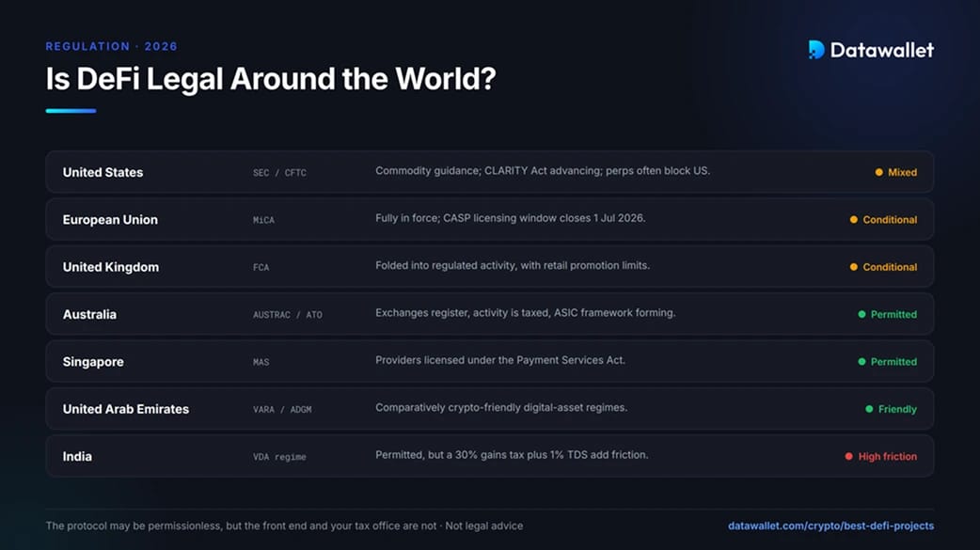
Task: Open datawallet.com/crypto/best-defi-projects link
Action: pyautogui.click(x=830, y=526)
